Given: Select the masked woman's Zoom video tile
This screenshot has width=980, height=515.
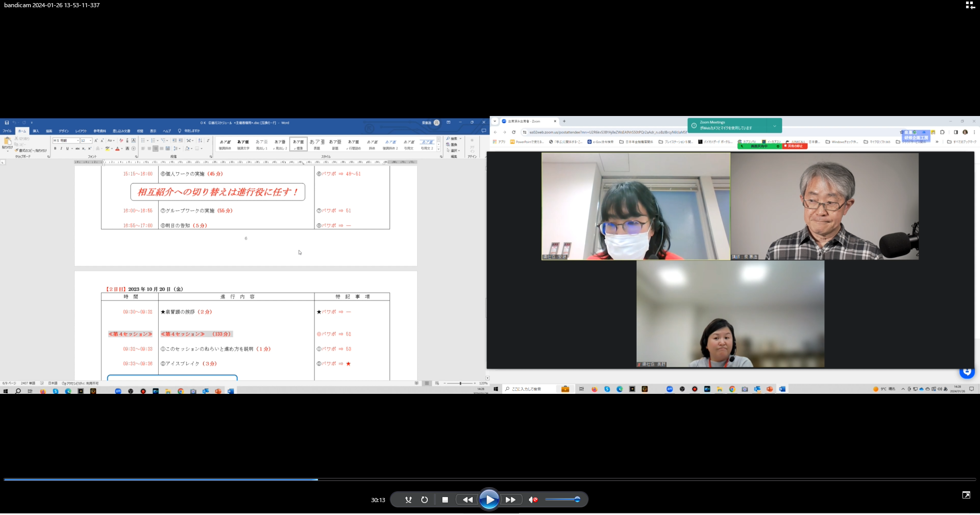Looking at the screenshot, I should coord(636,206).
